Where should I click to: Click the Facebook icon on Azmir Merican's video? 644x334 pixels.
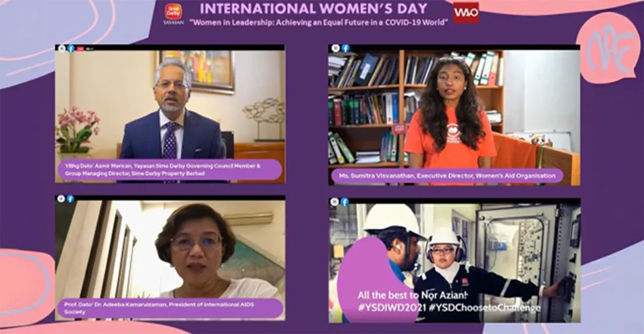tap(71, 48)
